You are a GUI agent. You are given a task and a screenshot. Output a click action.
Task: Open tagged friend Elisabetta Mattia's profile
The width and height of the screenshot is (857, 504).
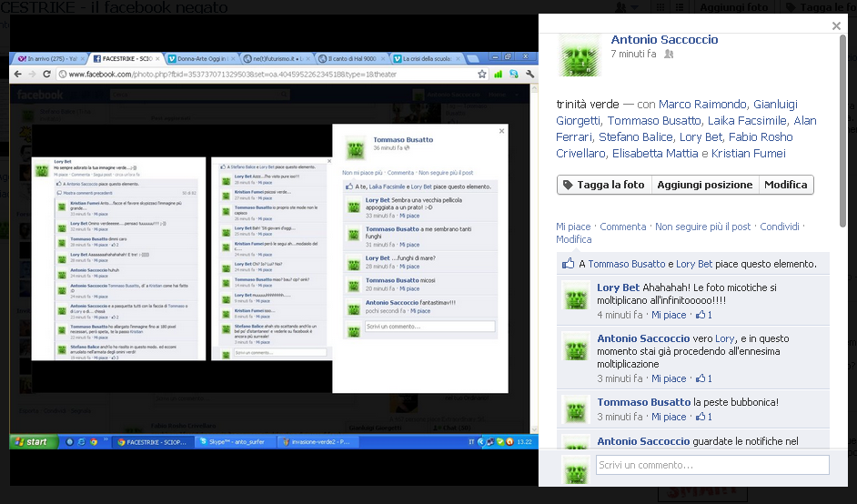click(x=655, y=153)
